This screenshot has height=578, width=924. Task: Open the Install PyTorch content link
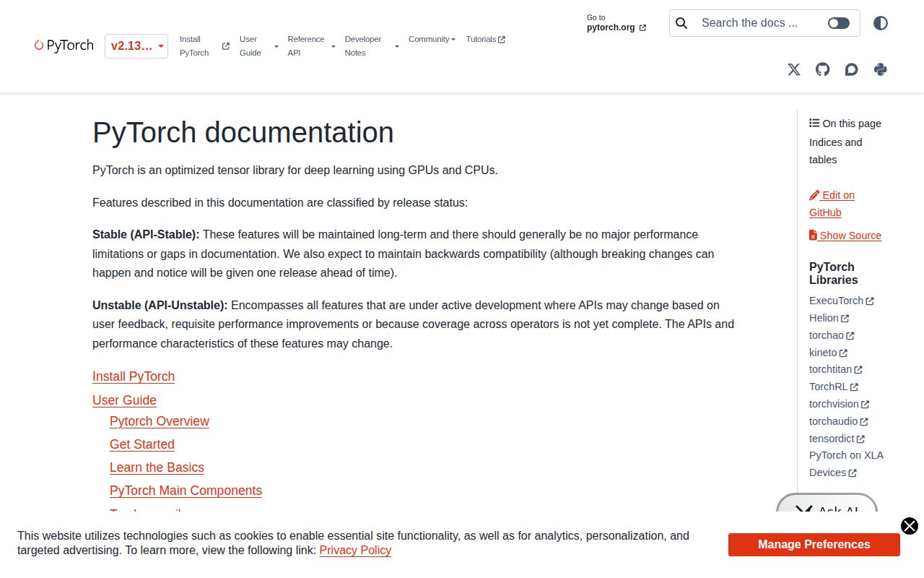134,376
